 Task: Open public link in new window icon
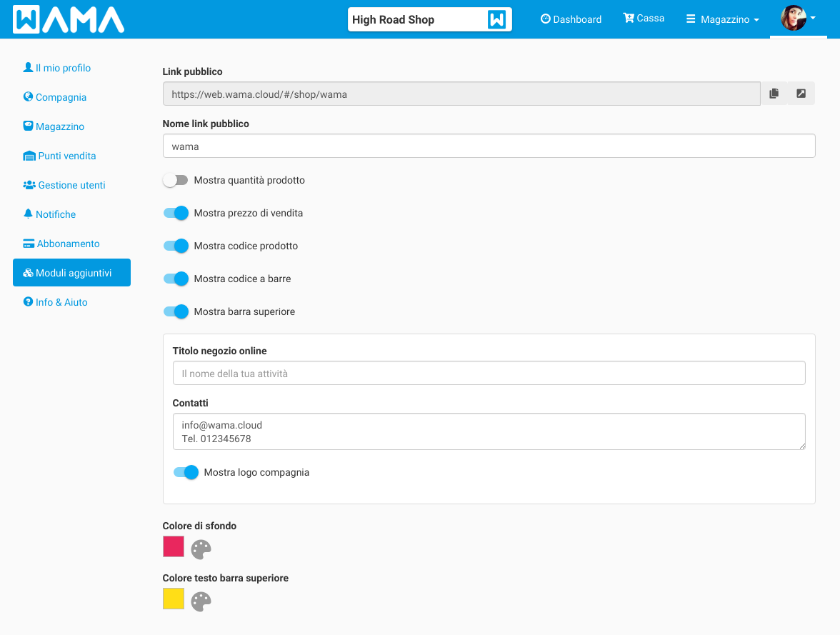coord(801,94)
